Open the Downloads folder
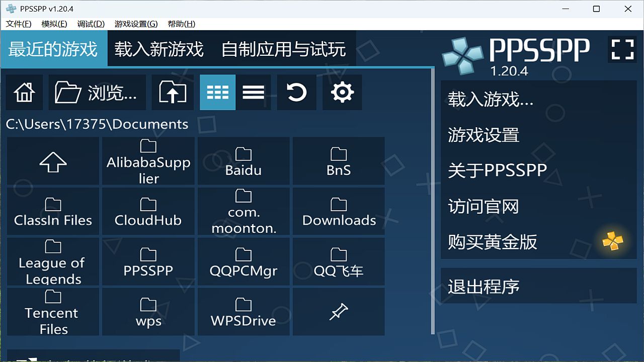This screenshot has width=644, height=362. [339, 211]
